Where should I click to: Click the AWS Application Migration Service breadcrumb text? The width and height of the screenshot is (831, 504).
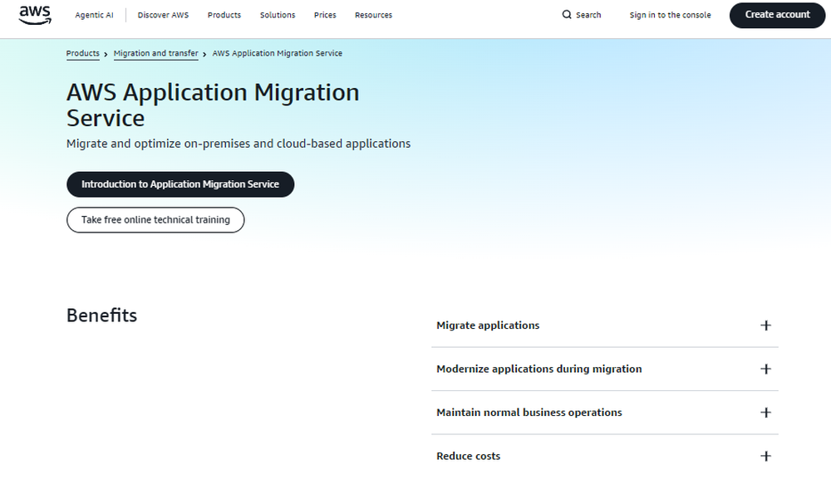278,53
